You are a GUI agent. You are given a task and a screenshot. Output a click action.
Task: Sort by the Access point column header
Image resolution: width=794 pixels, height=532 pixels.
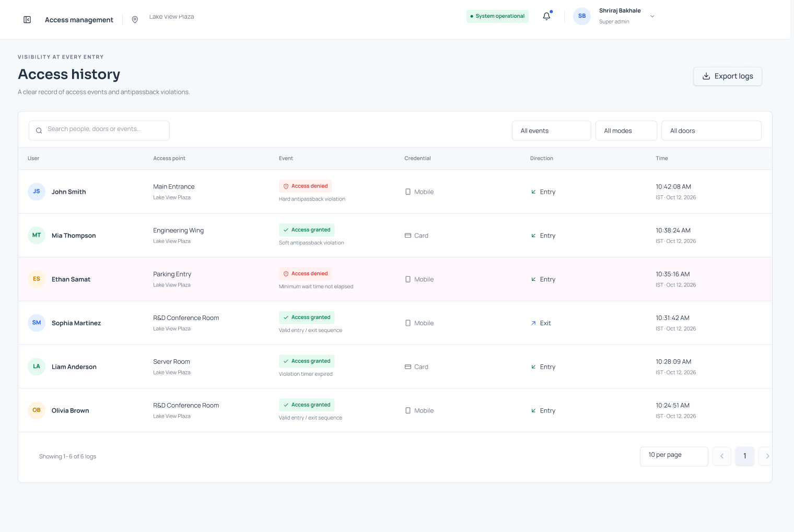tap(169, 158)
